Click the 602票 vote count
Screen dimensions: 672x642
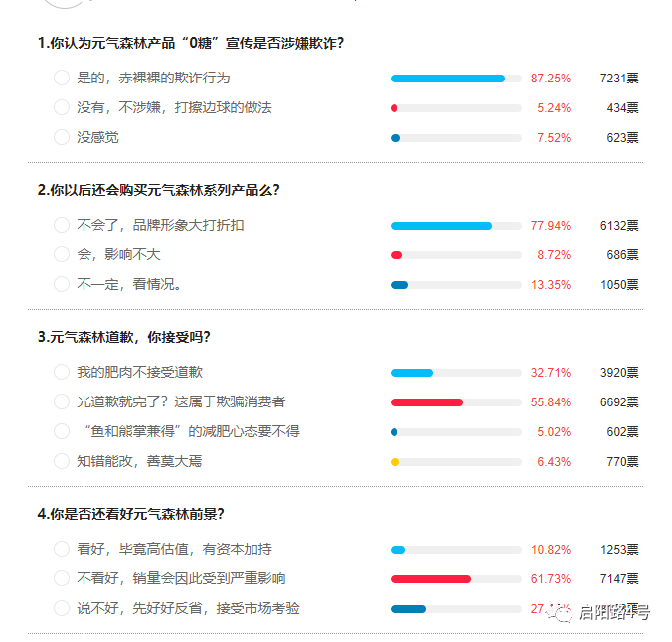[x=622, y=432]
